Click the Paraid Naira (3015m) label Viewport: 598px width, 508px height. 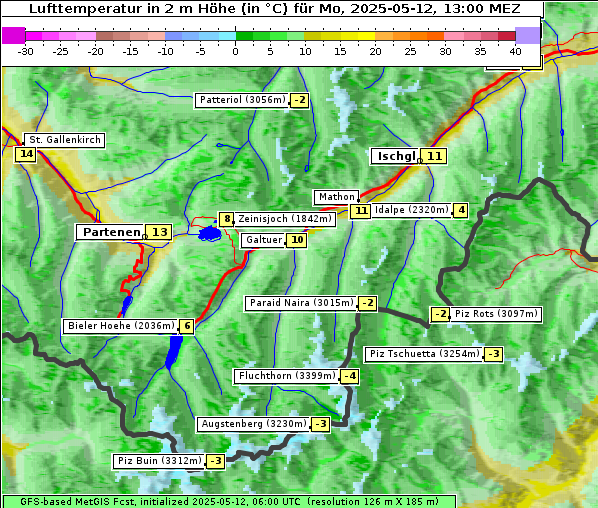[301, 303]
